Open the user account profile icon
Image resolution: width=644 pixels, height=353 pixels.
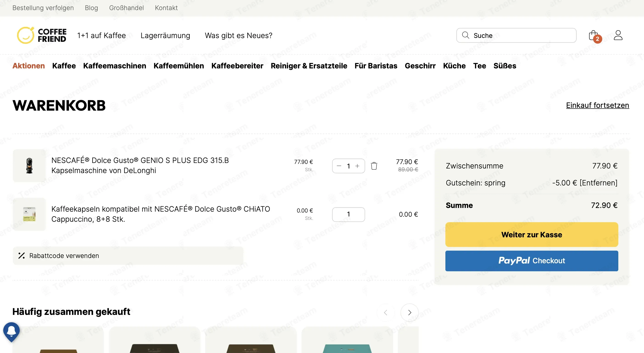(x=618, y=35)
